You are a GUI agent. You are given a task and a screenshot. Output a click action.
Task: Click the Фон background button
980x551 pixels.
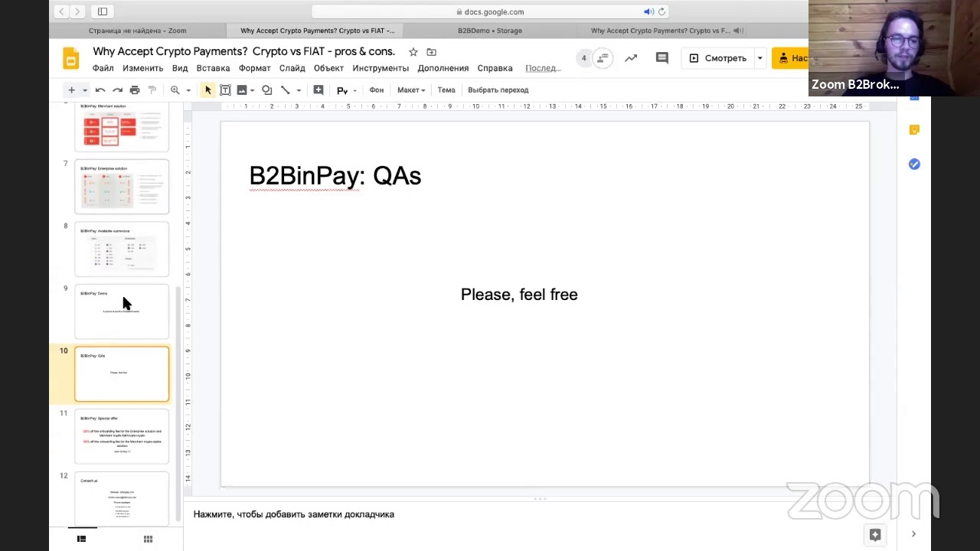point(377,90)
